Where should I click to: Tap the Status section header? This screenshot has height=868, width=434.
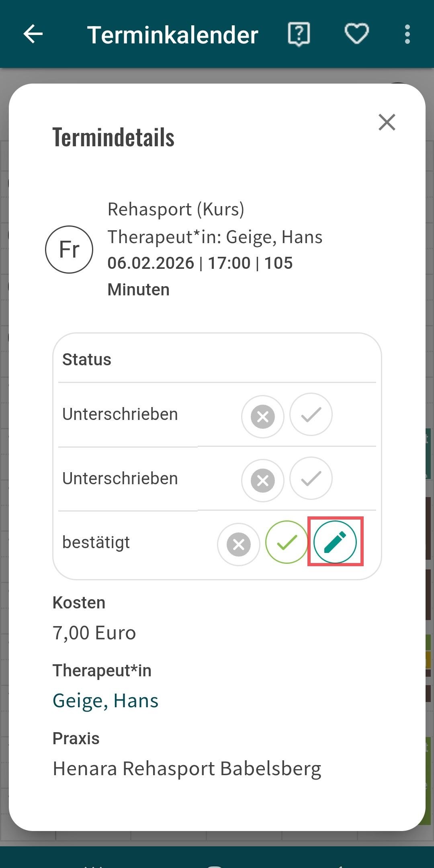coord(87,359)
